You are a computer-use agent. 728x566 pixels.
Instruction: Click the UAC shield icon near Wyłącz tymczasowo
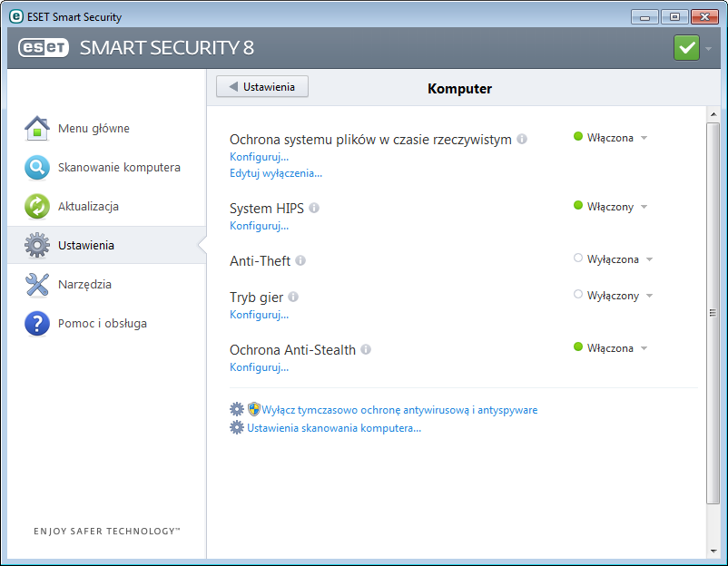tap(253, 409)
